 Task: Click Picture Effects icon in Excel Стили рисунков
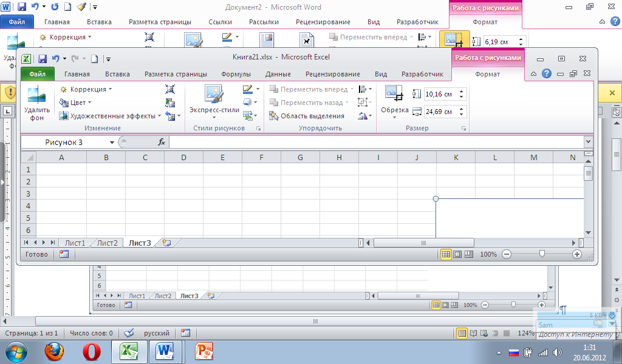tap(248, 103)
